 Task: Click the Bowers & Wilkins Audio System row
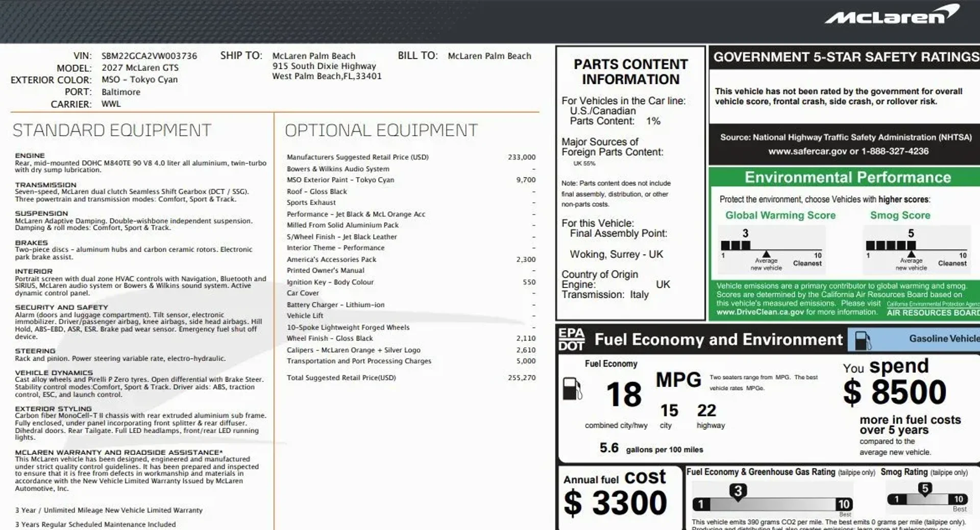point(411,169)
